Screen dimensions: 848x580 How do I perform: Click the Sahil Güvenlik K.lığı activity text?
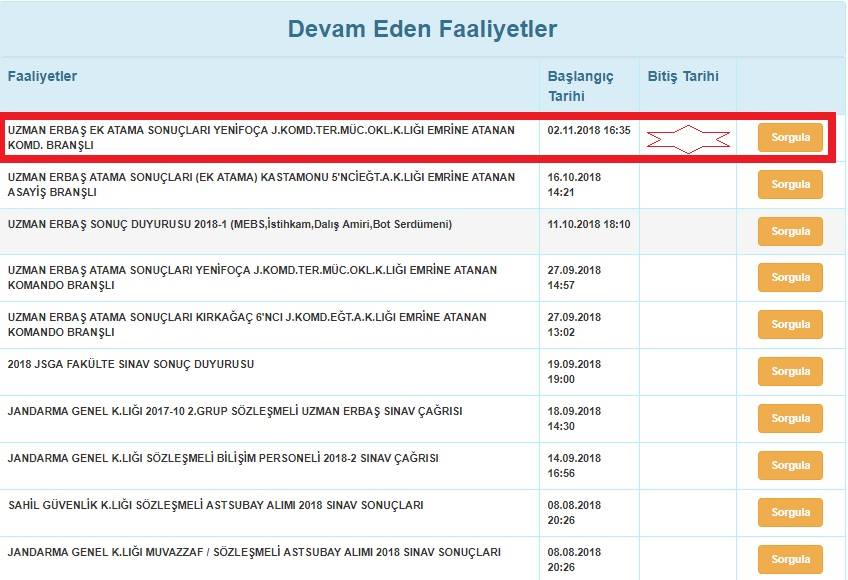point(215,505)
